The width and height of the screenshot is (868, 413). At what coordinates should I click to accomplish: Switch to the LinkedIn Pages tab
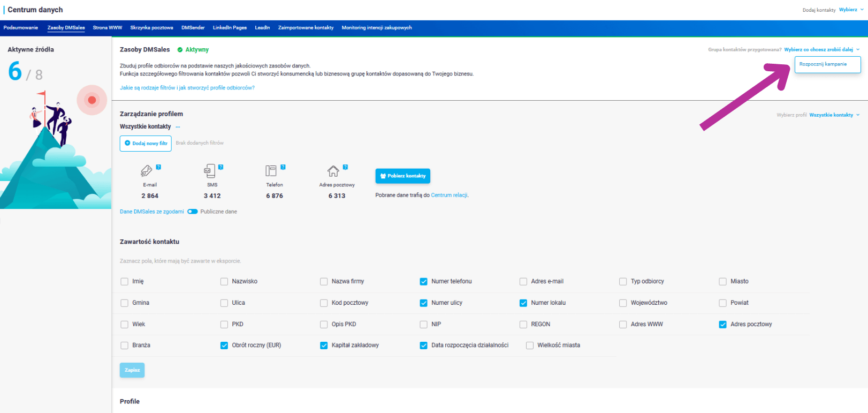coord(230,28)
